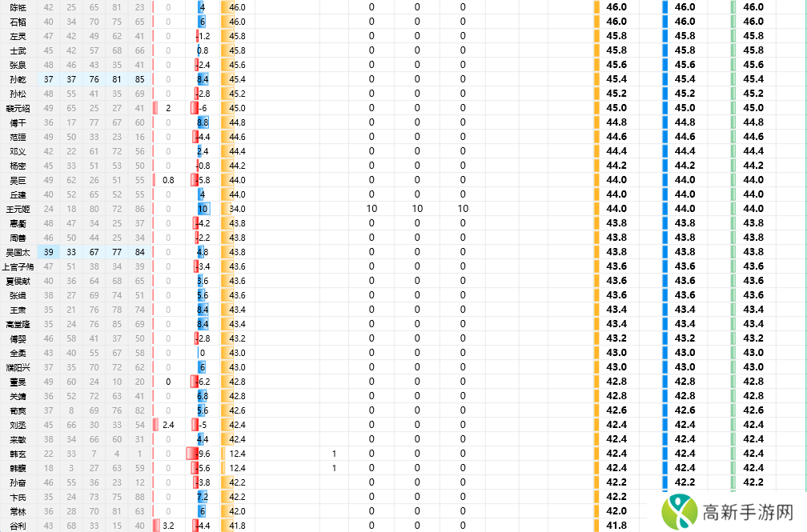Image resolution: width=807 pixels, height=532 pixels.
Task: Click the 高新手游网 watermark text
Action: tap(748, 513)
